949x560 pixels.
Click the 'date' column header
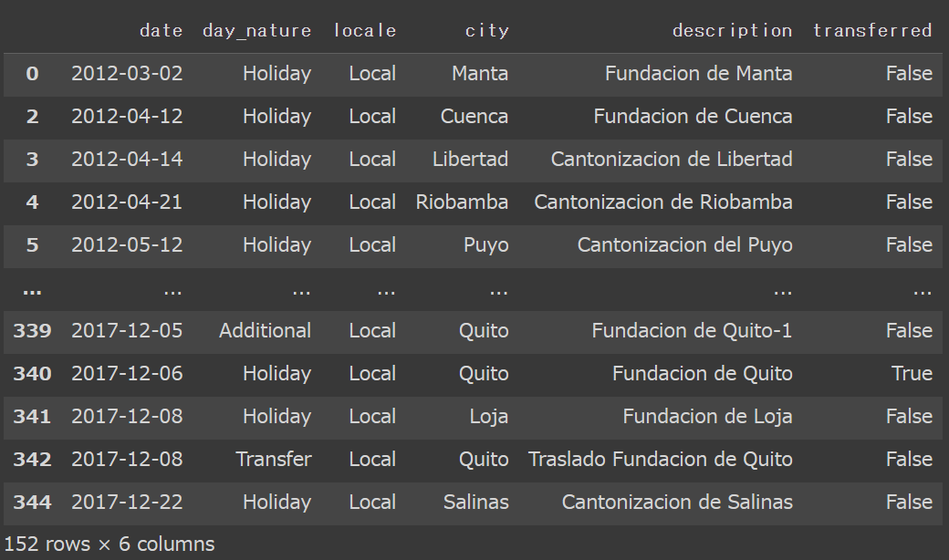[x=161, y=31]
